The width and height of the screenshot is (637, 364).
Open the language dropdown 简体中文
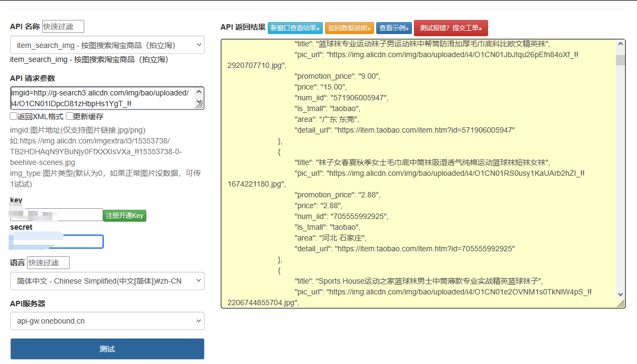point(107,281)
